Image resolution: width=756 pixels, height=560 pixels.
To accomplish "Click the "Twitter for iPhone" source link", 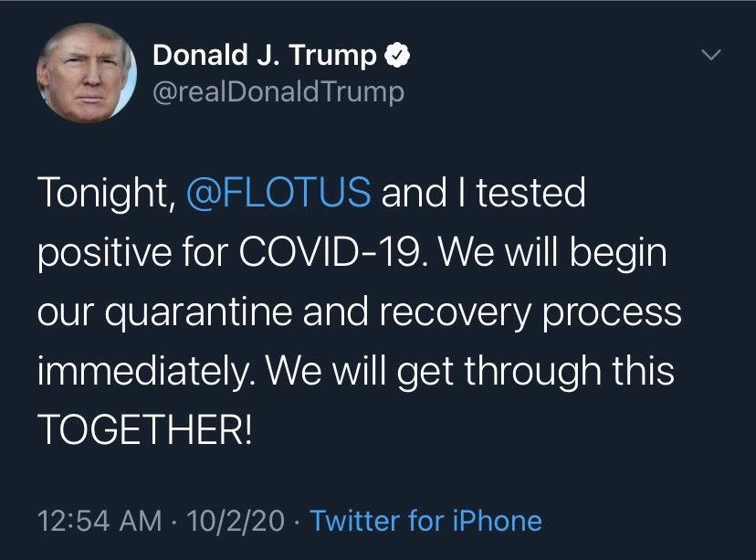I will pos(425,522).
